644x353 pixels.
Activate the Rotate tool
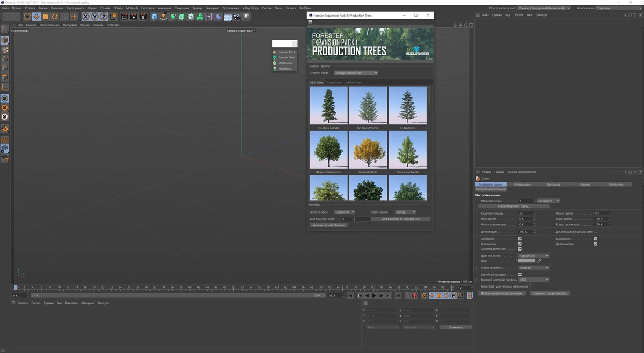coord(55,17)
